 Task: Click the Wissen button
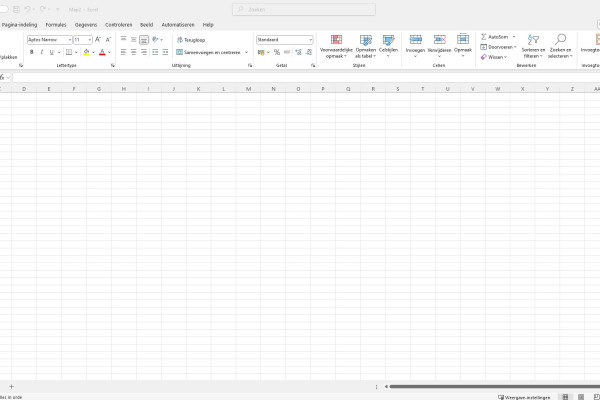point(494,57)
